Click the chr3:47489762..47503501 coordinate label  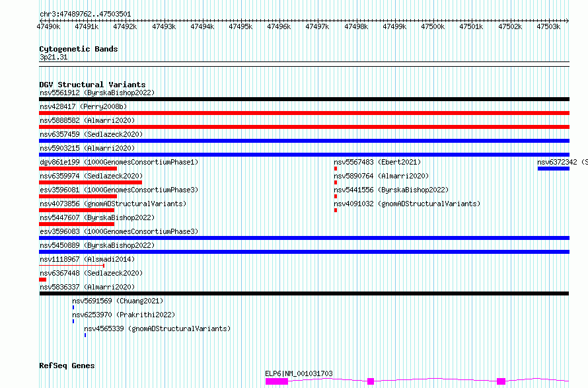(x=85, y=15)
